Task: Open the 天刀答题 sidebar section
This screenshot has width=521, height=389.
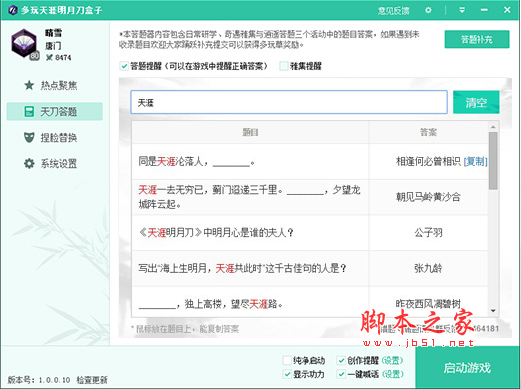Action: coord(55,111)
